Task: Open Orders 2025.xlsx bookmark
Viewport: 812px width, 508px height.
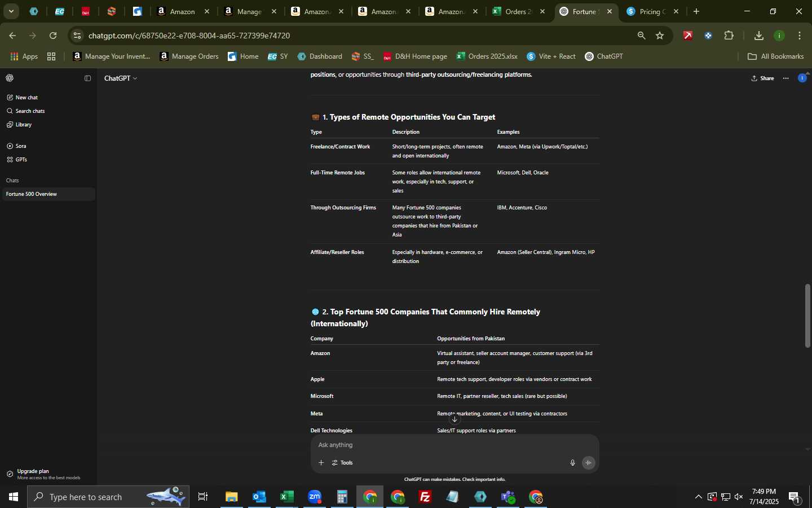Action: coord(487,56)
